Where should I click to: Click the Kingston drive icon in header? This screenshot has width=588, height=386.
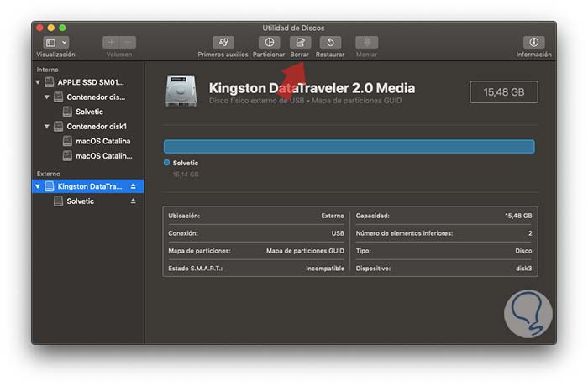coord(181,91)
